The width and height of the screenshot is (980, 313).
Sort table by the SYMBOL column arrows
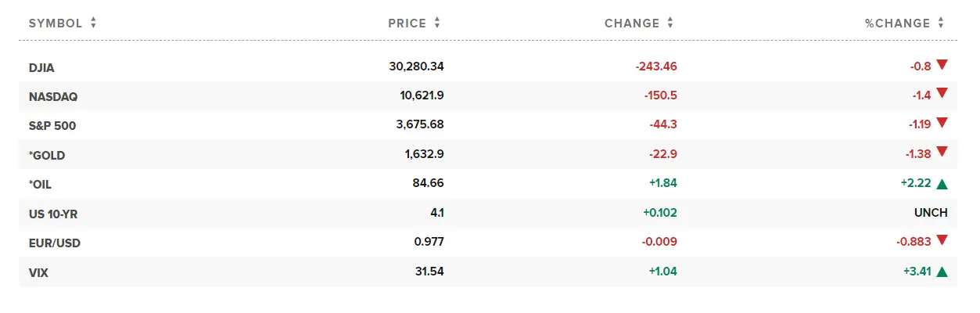pyautogui.click(x=93, y=23)
